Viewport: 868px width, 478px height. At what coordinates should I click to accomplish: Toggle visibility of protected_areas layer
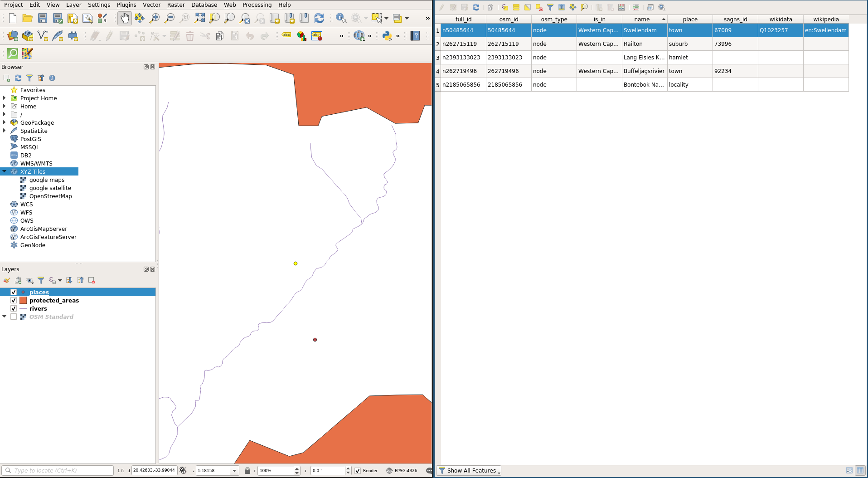(14, 300)
